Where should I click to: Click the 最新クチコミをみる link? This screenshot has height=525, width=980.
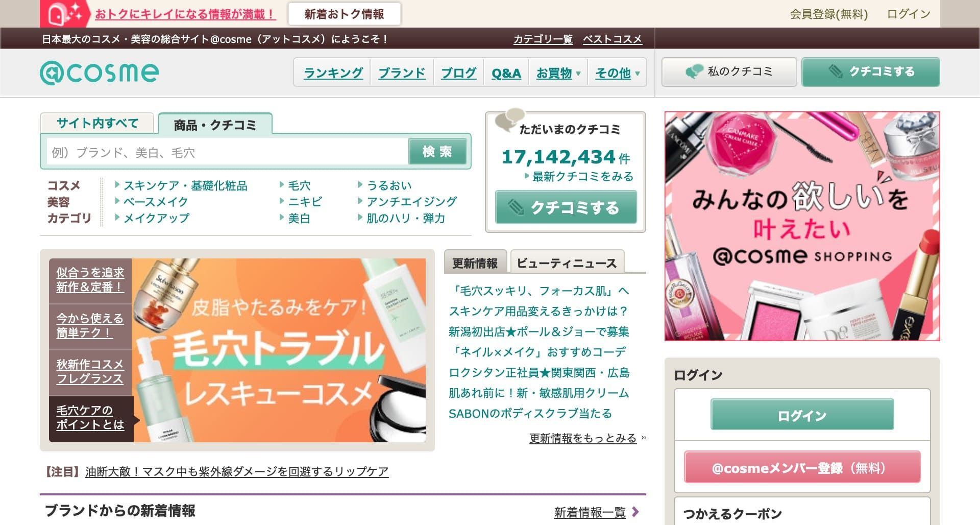(581, 176)
